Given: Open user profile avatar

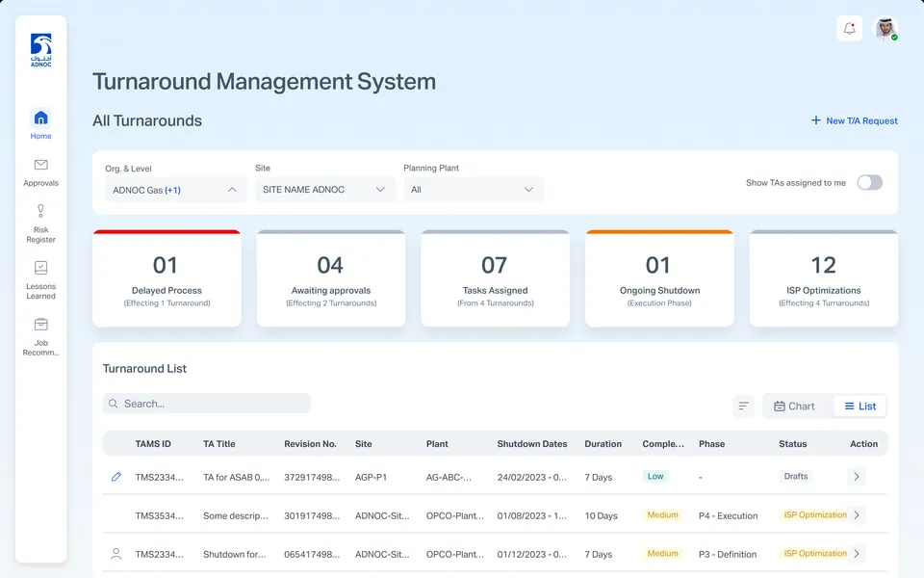Looking at the screenshot, I should [885, 28].
